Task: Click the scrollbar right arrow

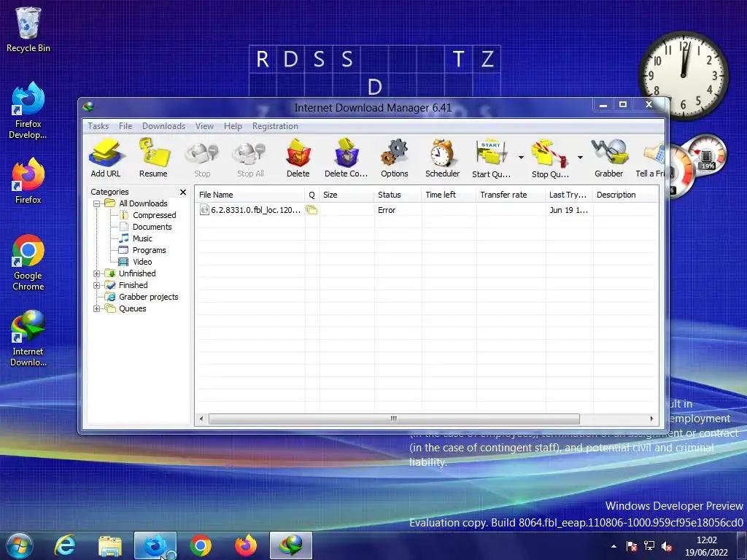Action: pos(651,419)
